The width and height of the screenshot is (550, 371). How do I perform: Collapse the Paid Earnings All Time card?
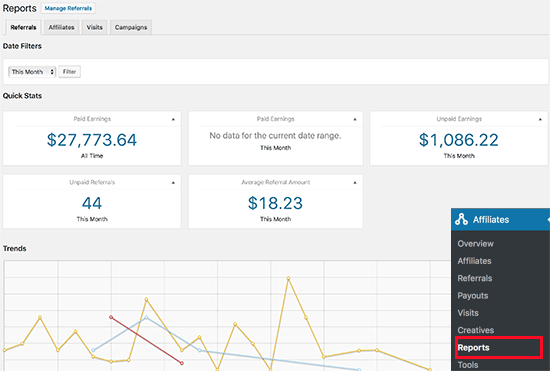173,119
